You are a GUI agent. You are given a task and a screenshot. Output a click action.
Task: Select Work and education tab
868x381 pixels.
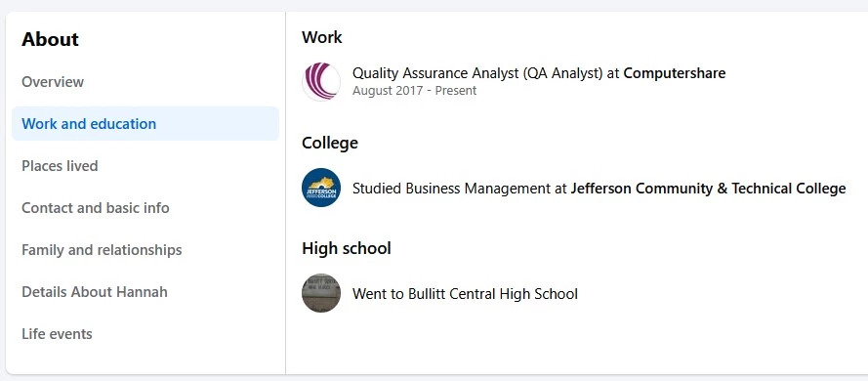[x=145, y=123]
